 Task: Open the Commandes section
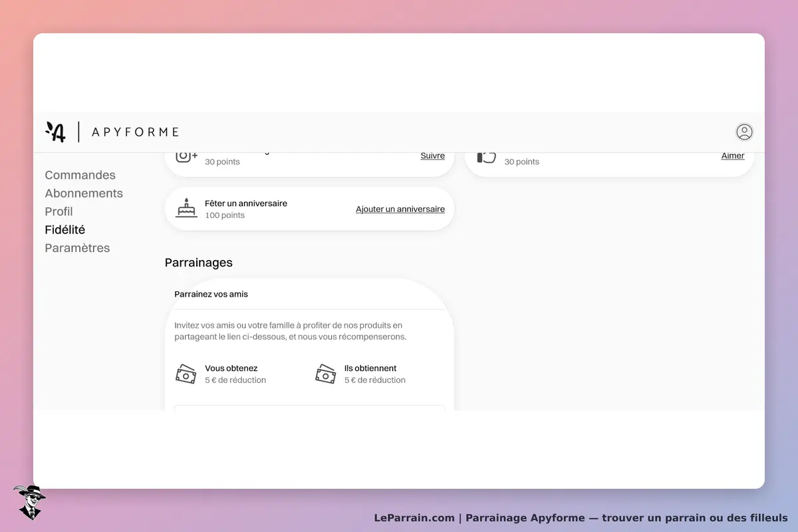pos(80,175)
